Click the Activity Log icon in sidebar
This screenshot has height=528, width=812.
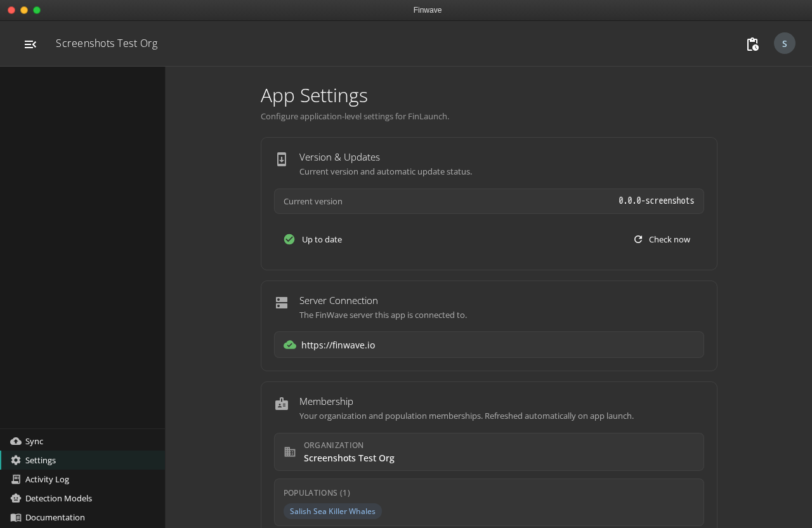pyautogui.click(x=16, y=479)
